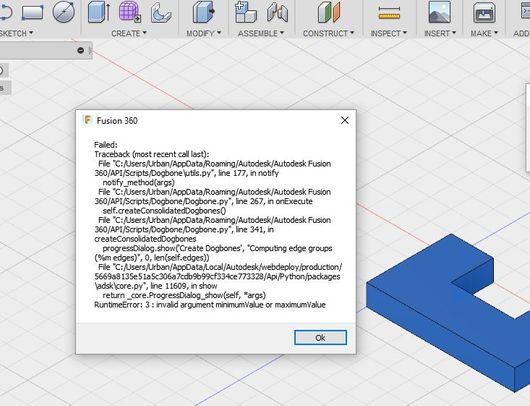Click the 3D Print make icon
Image resolution: width=530 pixels, height=406 pixels.
click(484, 12)
